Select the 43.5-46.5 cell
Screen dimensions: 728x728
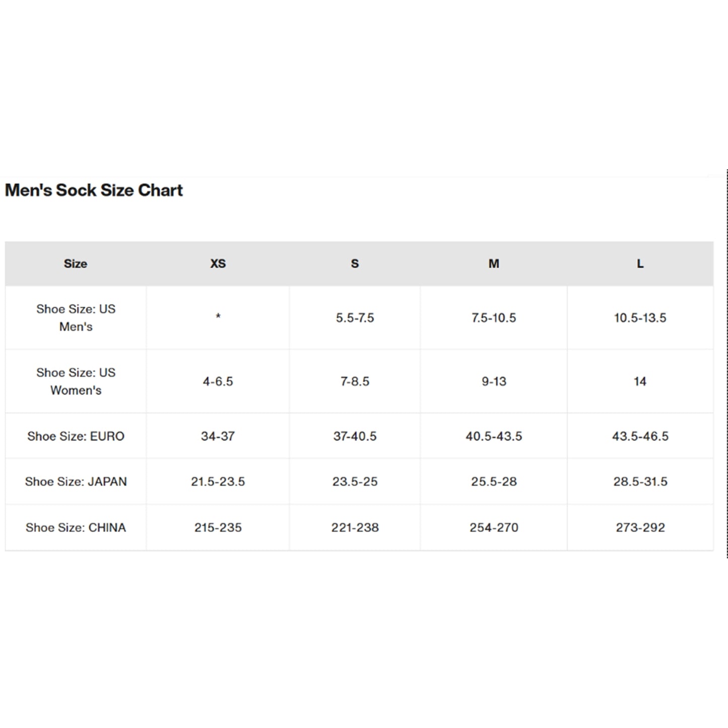[640, 436]
